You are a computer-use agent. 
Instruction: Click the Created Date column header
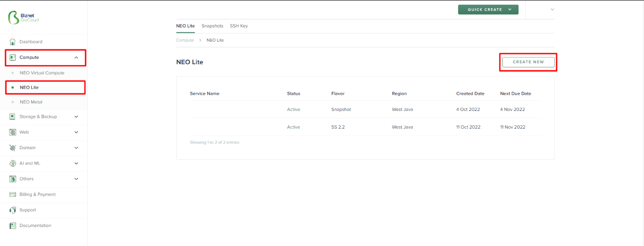[x=470, y=94]
